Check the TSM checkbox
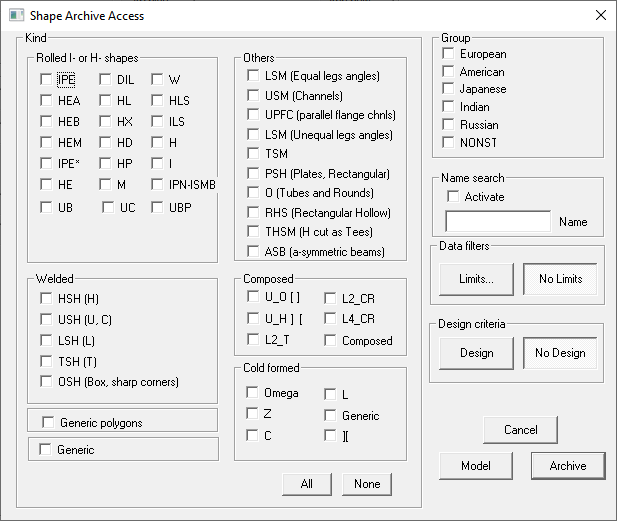This screenshot has height=521, width=617. click(253, 153)
